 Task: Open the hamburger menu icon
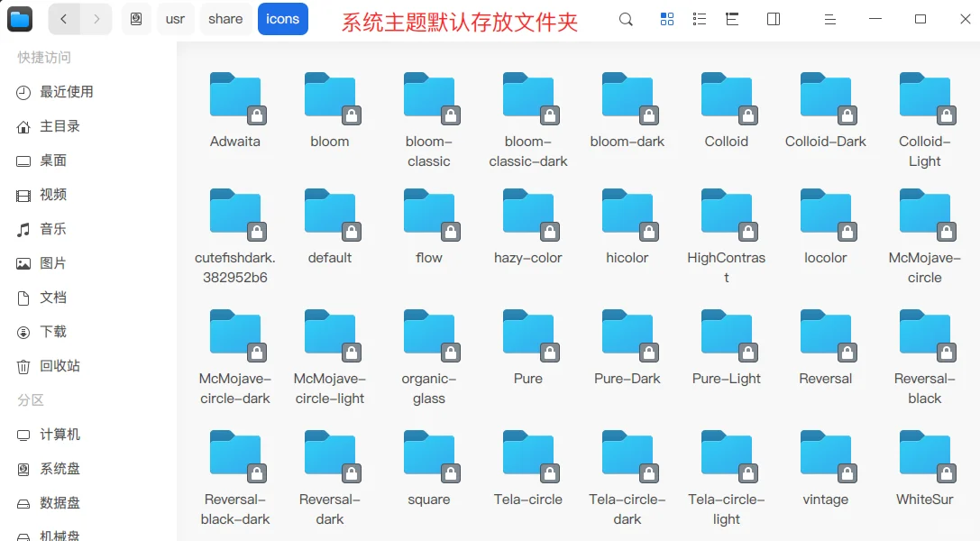[829, 18]
